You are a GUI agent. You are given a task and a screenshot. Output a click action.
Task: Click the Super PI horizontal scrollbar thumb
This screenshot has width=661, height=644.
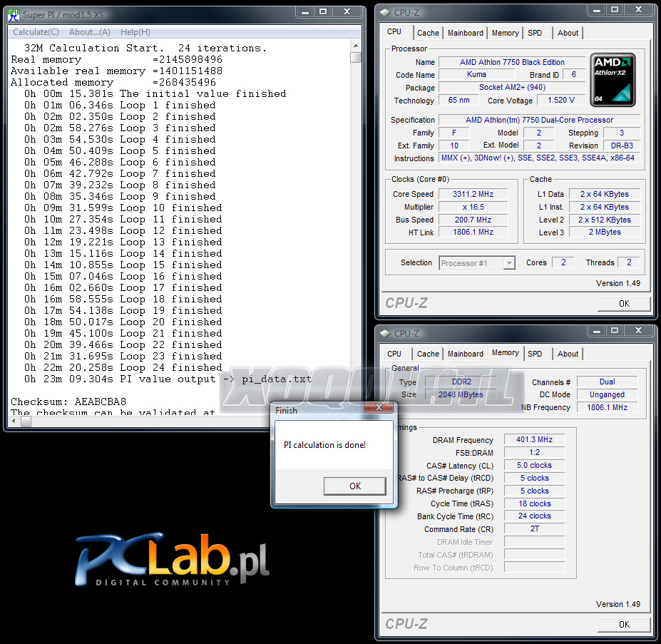click(26, 421)
